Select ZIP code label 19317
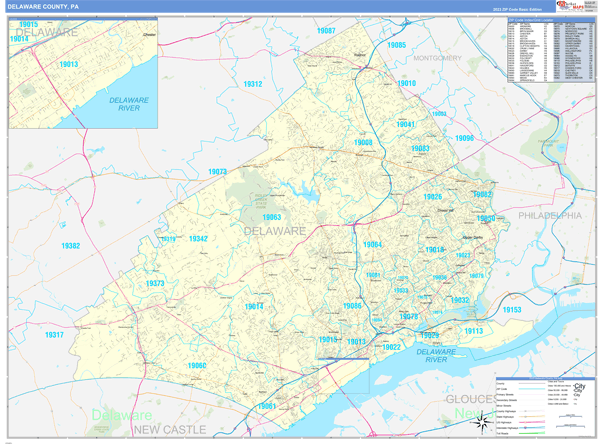Viewport: 600px width, 444px height. tap(54, 335)
